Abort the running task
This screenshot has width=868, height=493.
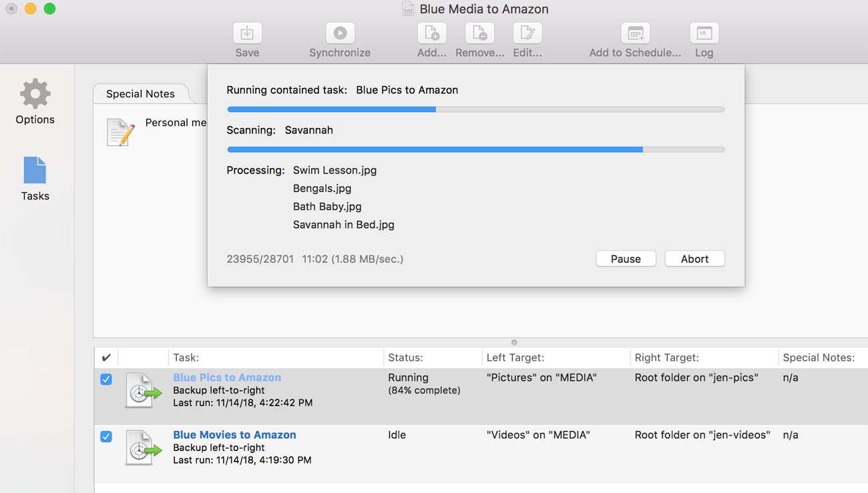(694, 259)
